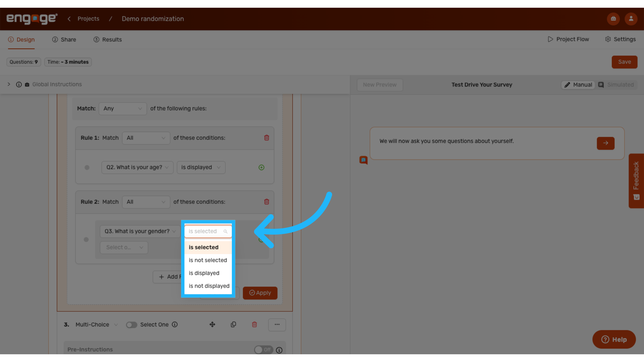Open the Multi-Choice question type dropdown
This screenshot has width=644, height=362.
coord(97,324)
